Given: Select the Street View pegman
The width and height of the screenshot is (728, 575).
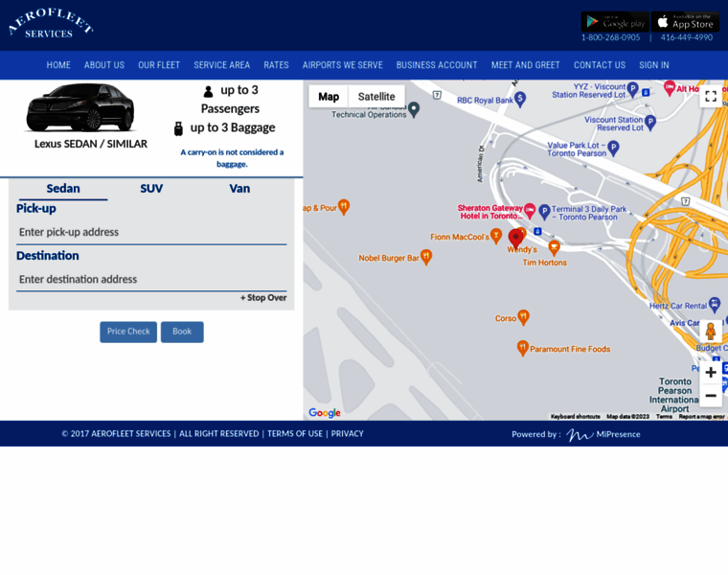Looking at the screenshot, I should [x=711, y=332].
